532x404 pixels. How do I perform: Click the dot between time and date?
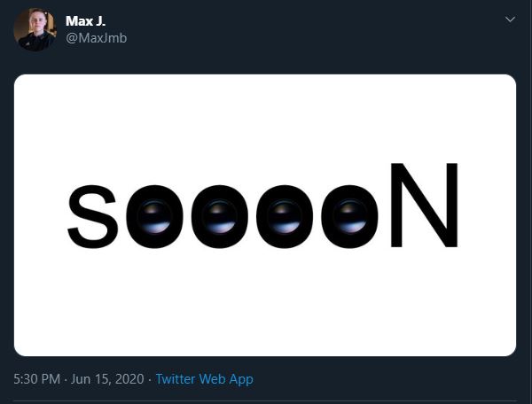tap(66, 379)
